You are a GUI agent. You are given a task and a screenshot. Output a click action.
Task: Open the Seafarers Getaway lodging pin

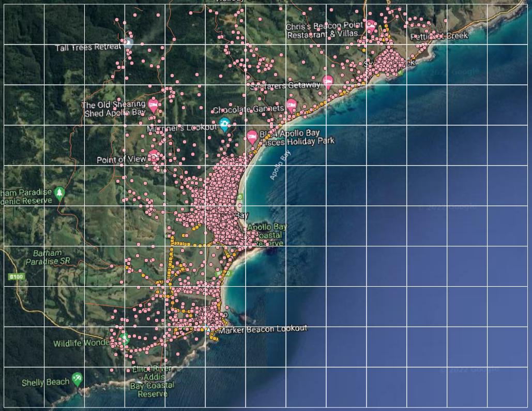coord(328,82)
